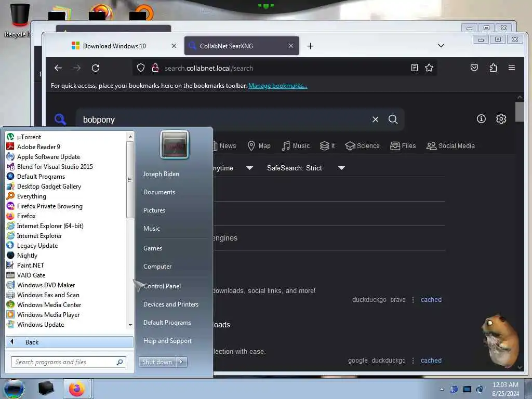The height and width of the screenshot is (399, 532).
Task: Click the Search programs and files box
Action: (x=69, y=362)
